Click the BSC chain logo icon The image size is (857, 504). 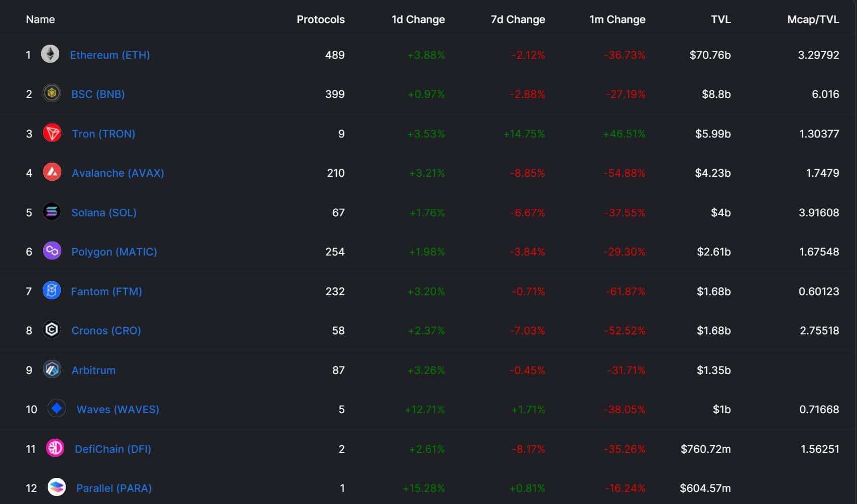coord(51,93)
